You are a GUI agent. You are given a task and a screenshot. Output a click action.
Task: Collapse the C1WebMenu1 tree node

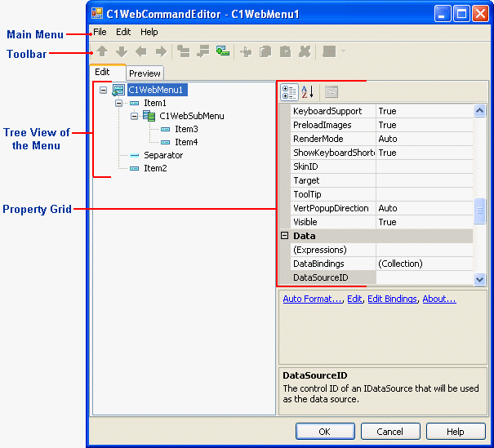pos(103,91)
